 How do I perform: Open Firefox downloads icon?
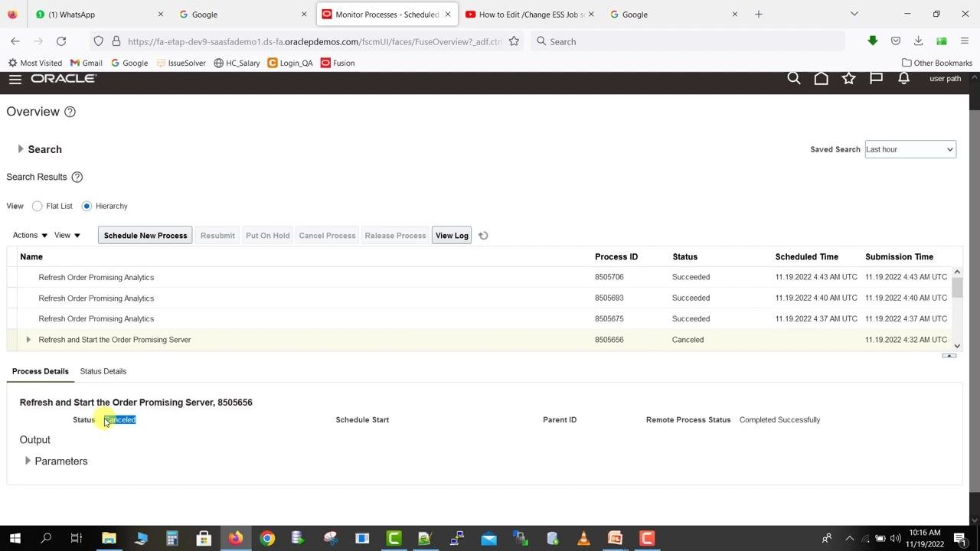(x=918, y=41)
